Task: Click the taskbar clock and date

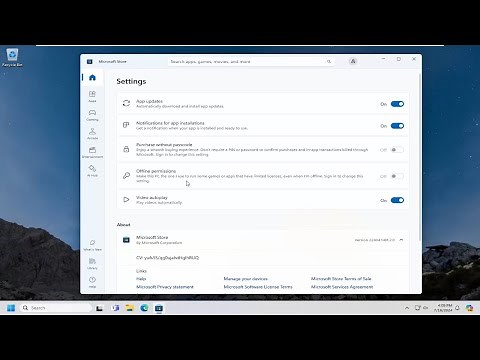Action: [x=443, y=308]
